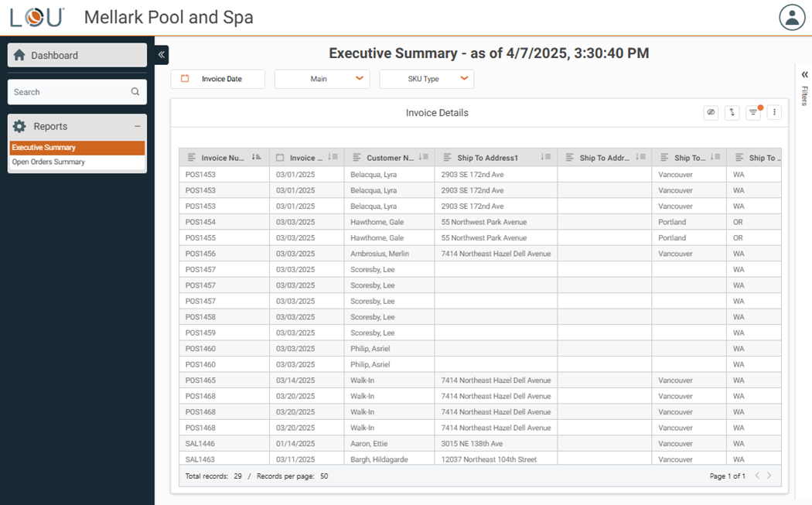Collapse the left sidebar with double-chevron

[162, 54]
